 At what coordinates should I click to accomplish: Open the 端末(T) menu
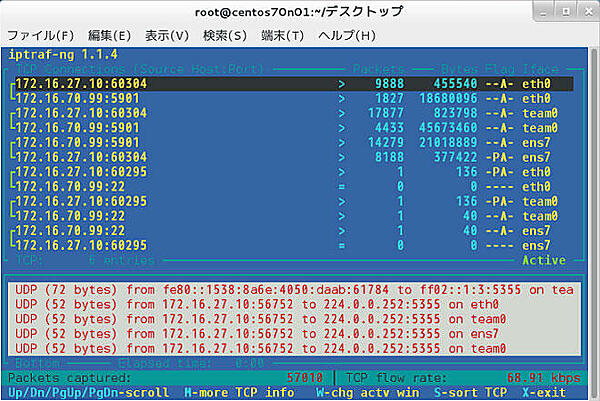(282, 36)
